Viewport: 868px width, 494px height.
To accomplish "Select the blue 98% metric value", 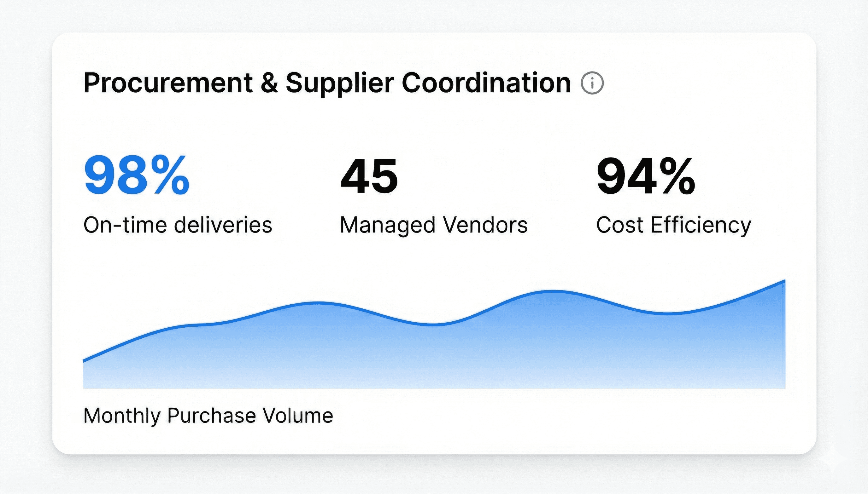I will pos(137,175).
